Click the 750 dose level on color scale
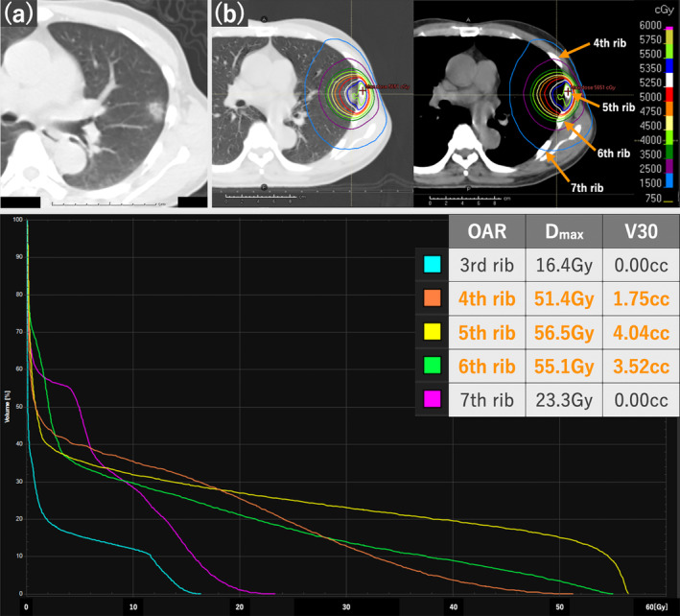 653,198
